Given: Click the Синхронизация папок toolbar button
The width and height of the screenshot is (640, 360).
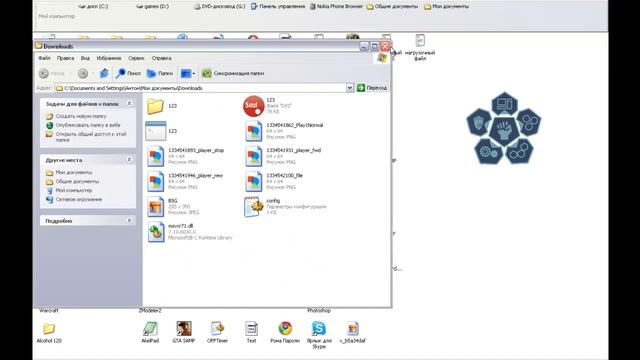Looking at the screenshot, I should (233, 73).
